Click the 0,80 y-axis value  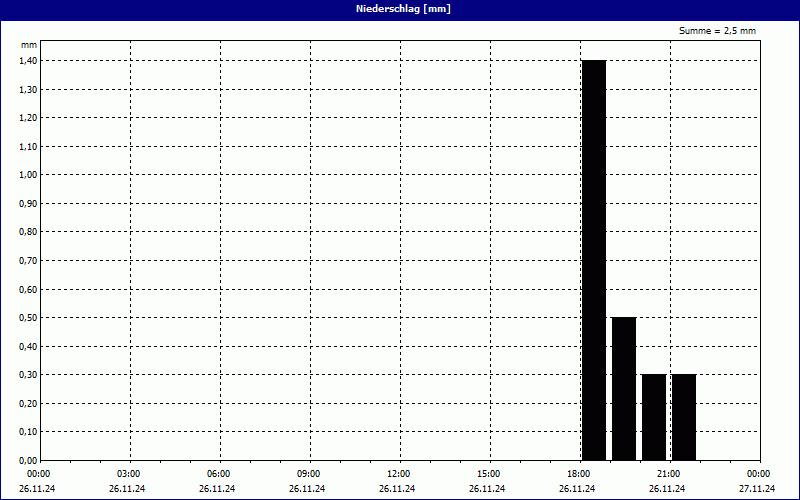coord(28,232)
